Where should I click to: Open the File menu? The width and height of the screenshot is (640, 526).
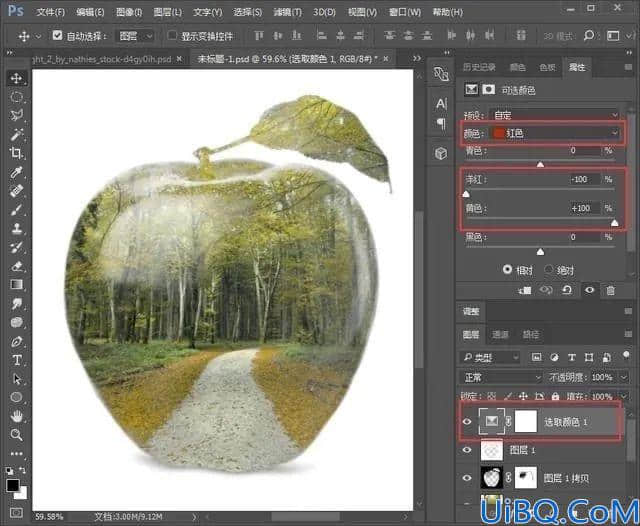click(x=50, y=12)
